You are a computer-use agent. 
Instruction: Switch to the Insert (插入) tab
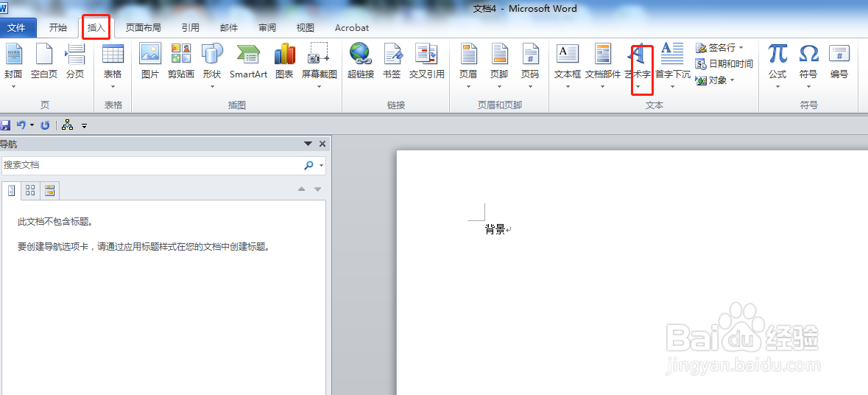pos(96,28)
